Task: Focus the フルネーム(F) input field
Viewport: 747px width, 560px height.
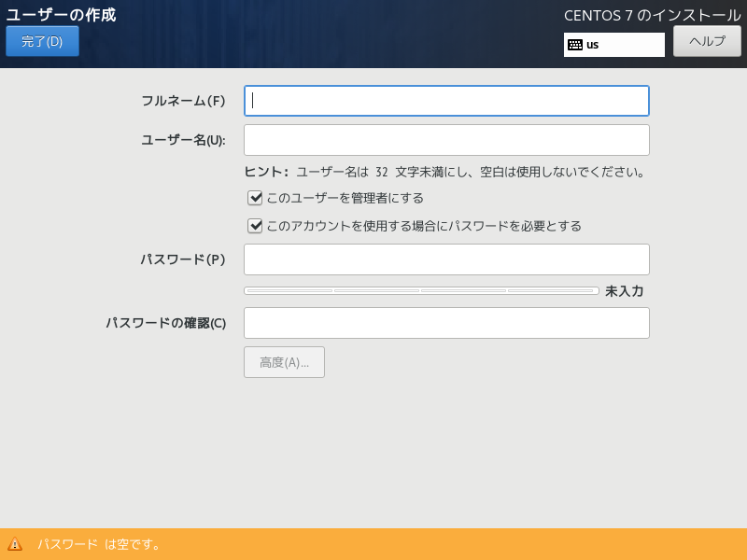Action: click(446, 101)
